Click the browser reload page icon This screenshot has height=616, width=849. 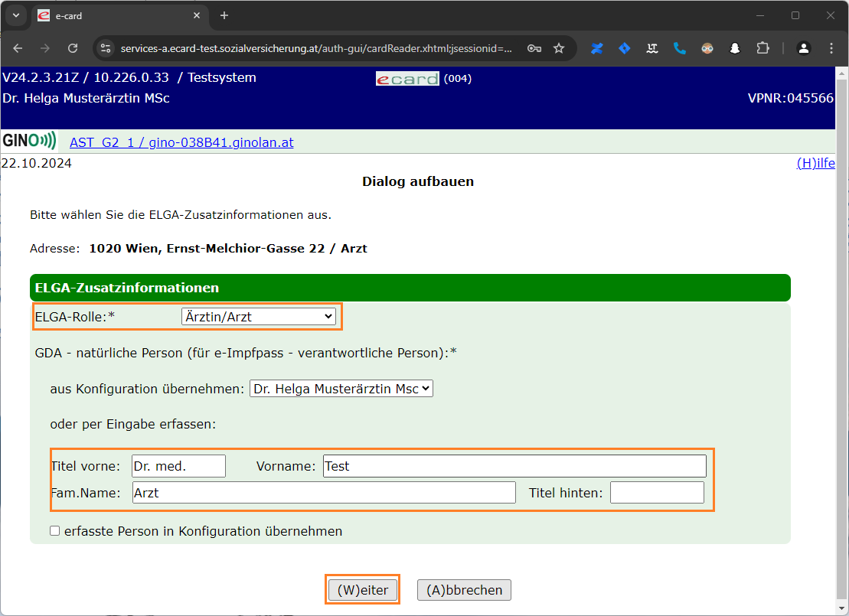[73, 48]
